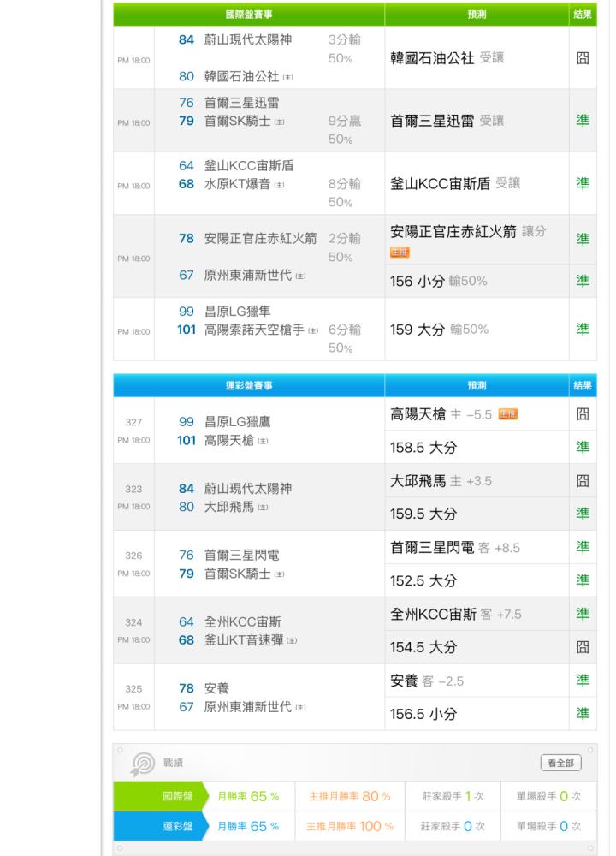Click the 準 result beside 156.5 小分

click(583, 714)
